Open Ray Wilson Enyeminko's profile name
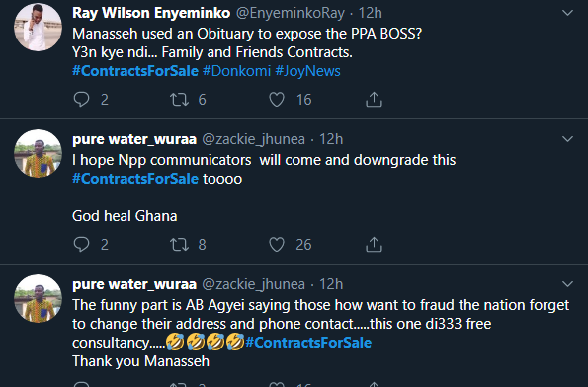588x387 pixels. (151, 13)
